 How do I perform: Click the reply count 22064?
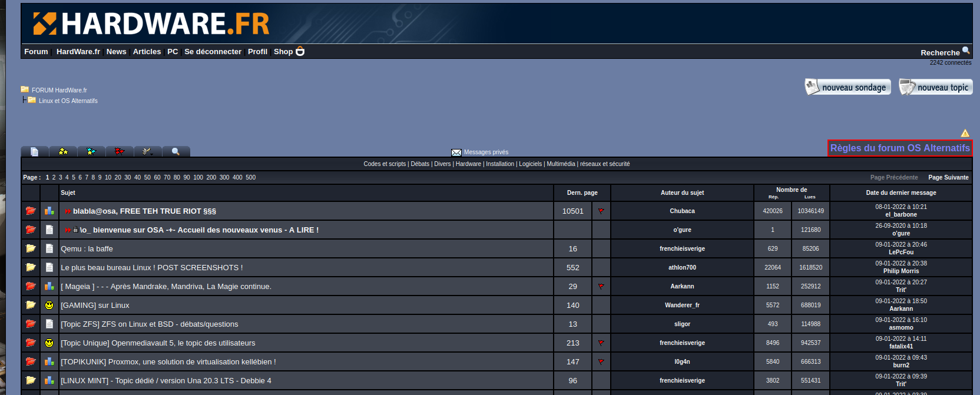point(773,267)
